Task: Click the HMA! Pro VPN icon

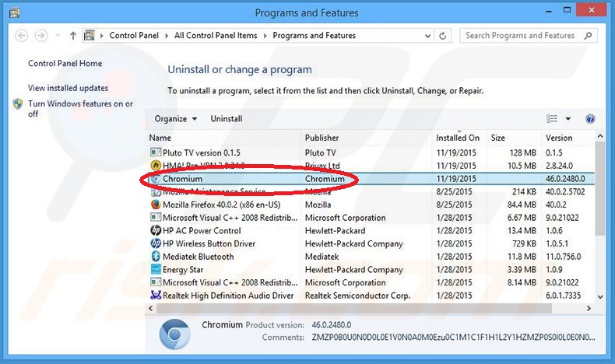Action: coord(156,166)
